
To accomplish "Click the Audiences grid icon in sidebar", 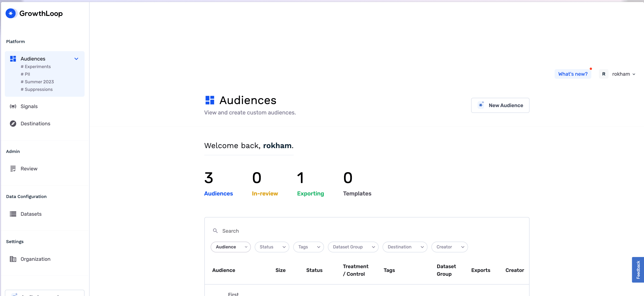I will (13, 59).
